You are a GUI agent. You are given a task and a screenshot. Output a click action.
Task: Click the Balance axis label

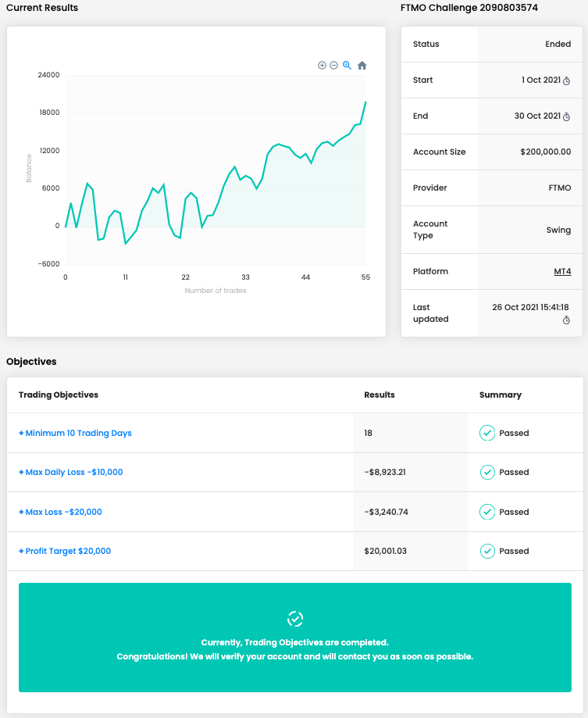[29, 169]
